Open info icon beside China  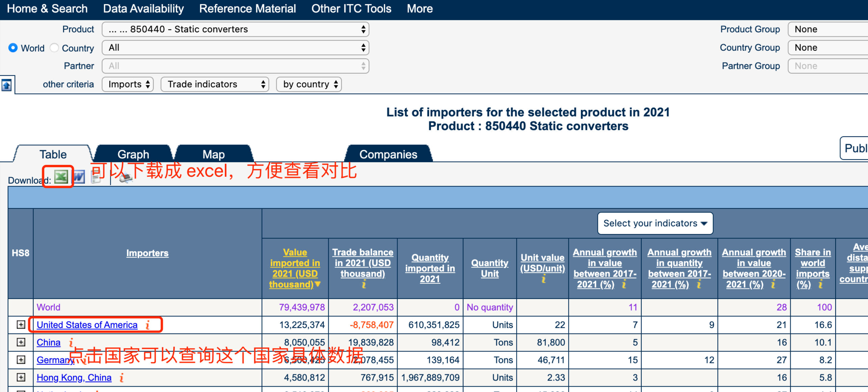pyautogui.click(x=71, y=342)
